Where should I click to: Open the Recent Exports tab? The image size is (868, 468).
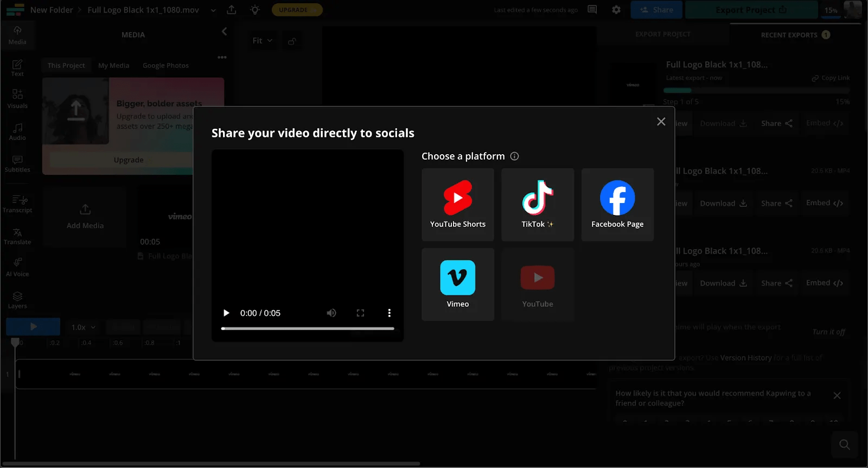click(x=795, y=35)
